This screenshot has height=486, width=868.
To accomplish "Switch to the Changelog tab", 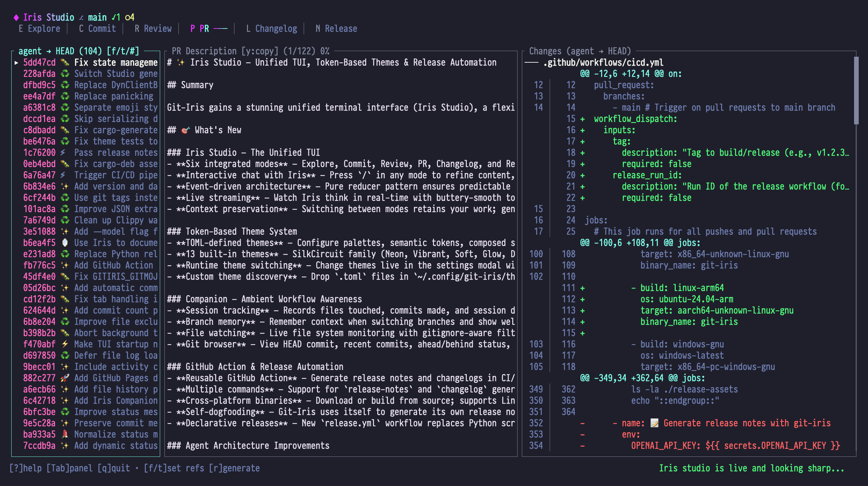I will pos(272,29).
